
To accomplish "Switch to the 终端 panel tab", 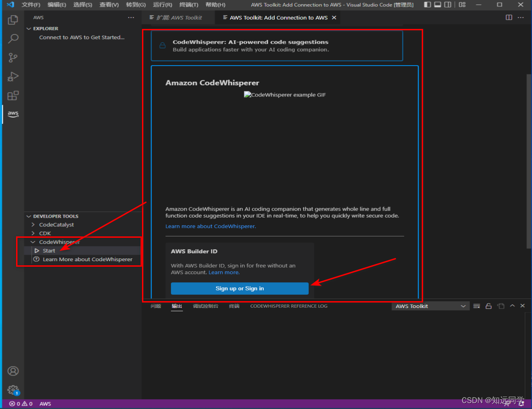I will click(234, 306).
